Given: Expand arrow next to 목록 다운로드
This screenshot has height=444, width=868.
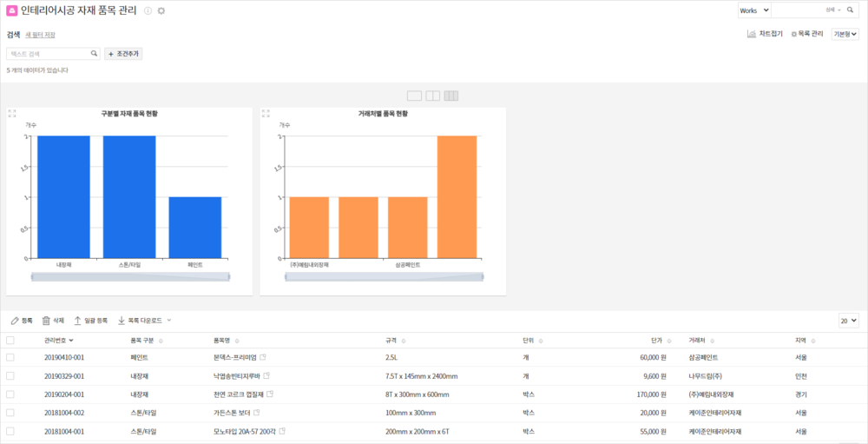Looking at the screenshot, I should pyautogui.click(x=169, y=321).
